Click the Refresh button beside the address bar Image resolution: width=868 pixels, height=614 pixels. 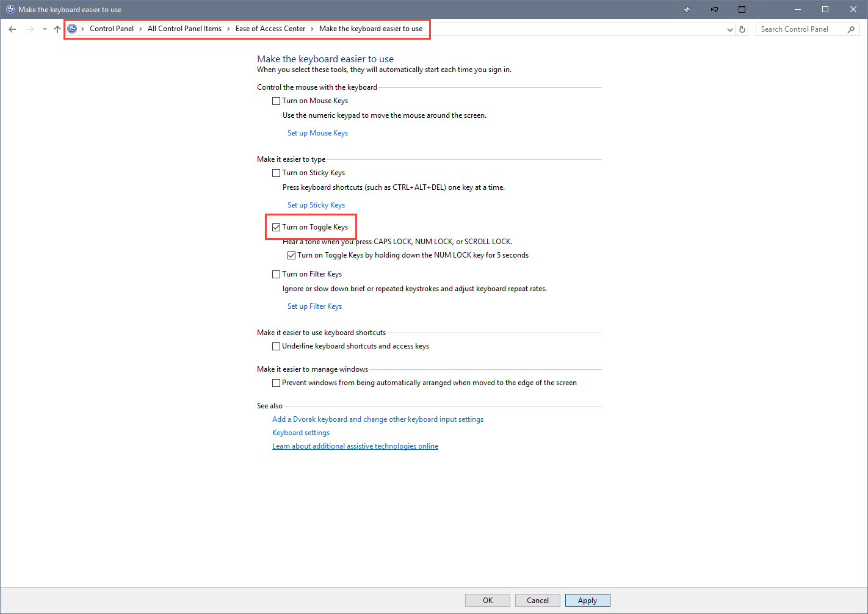click(x=742, y=29)
